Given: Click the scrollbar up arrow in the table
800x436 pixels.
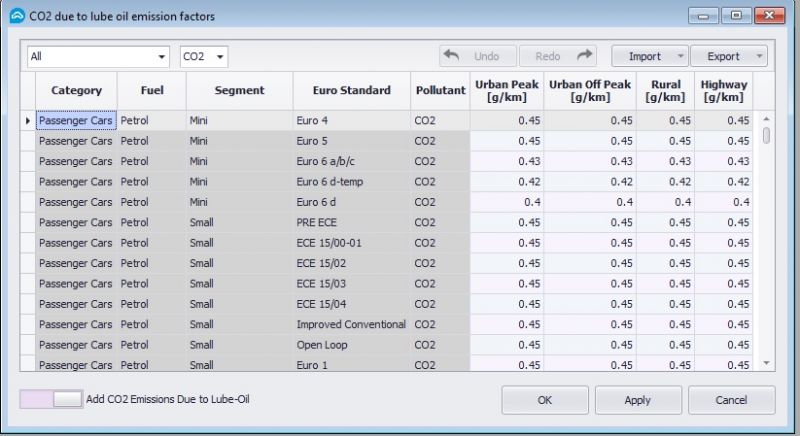Looking at the screenshot, I should 766,119.
